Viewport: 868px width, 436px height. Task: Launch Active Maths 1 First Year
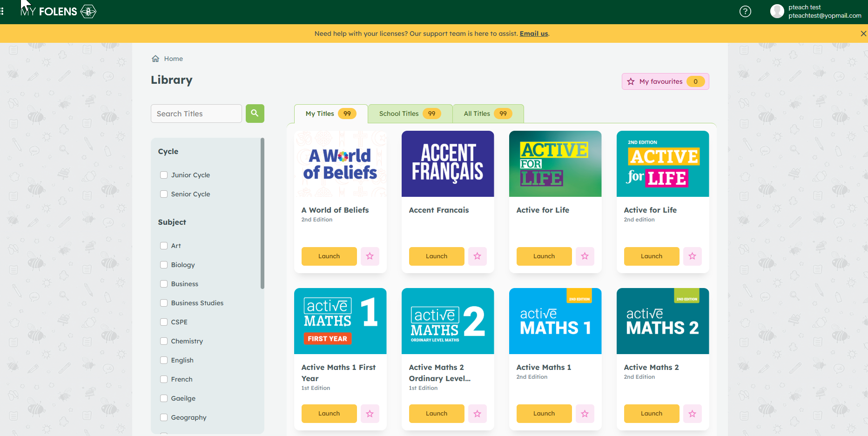pyautogui.click(x=329, y=414)
